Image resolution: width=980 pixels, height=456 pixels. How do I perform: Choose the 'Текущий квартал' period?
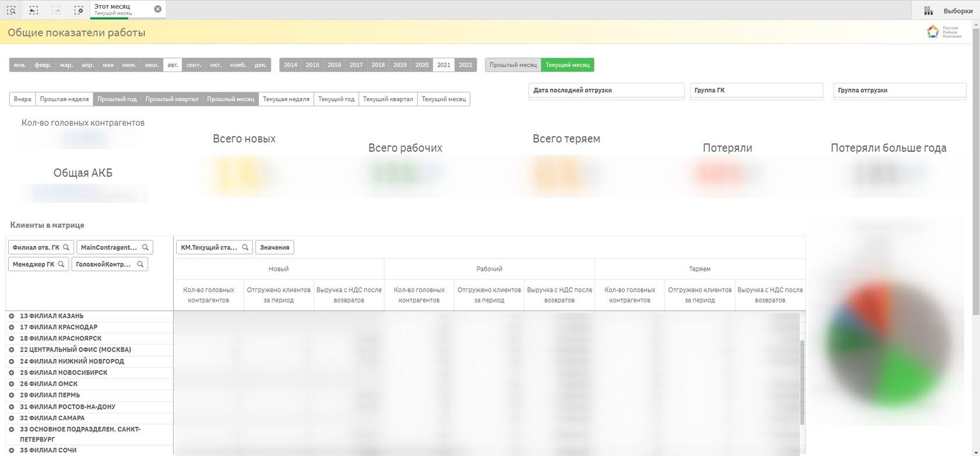coord(388,99)
